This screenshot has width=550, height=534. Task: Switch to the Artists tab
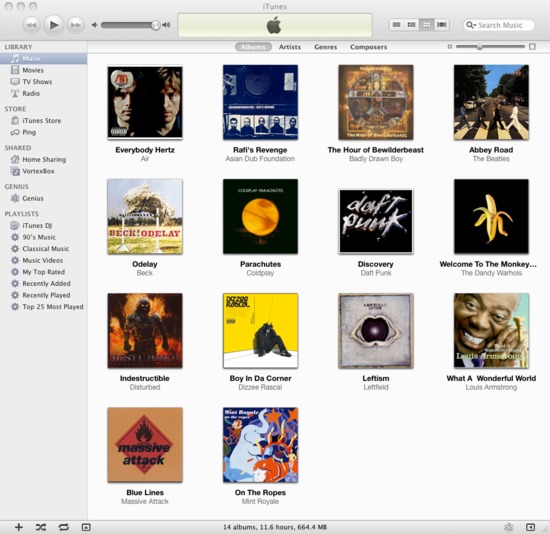[x=290, y=47]
